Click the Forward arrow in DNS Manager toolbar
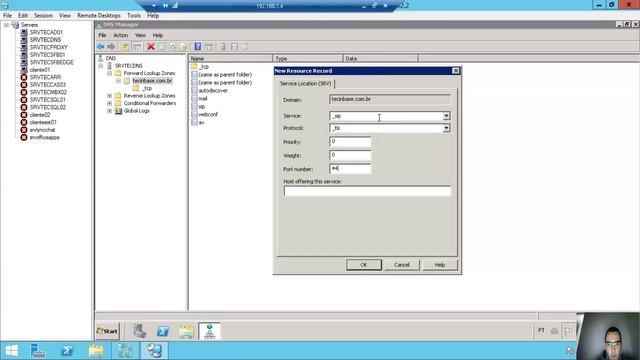Image resolution: width=640 pixels, height=360 pixels. (x=111, y=47)
